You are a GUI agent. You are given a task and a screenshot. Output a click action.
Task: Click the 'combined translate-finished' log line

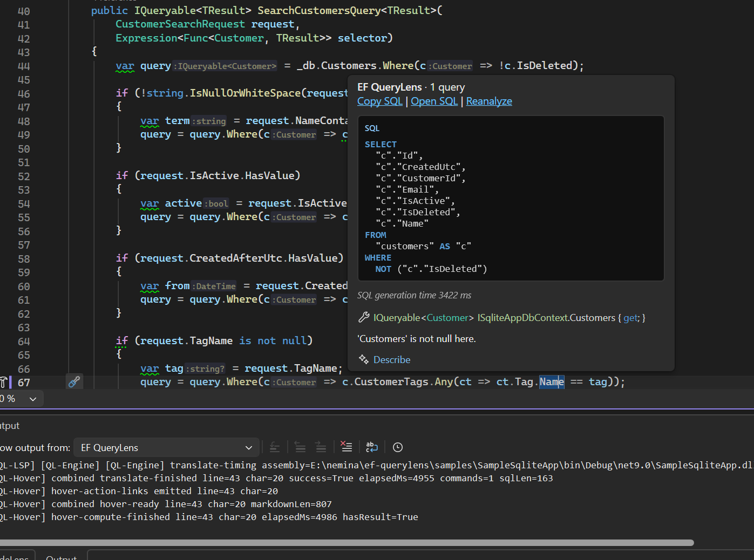tap(276, 478)
